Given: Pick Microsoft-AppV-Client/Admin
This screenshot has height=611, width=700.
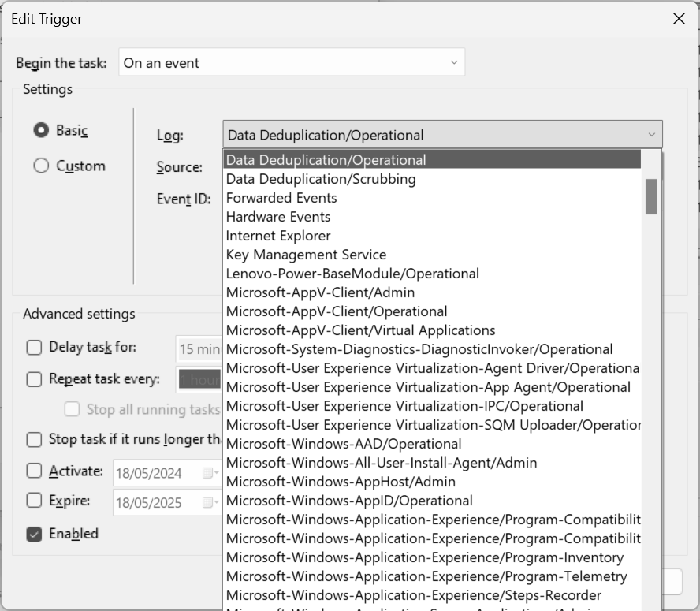Looking at the screenshot, I should coord(432,292).
